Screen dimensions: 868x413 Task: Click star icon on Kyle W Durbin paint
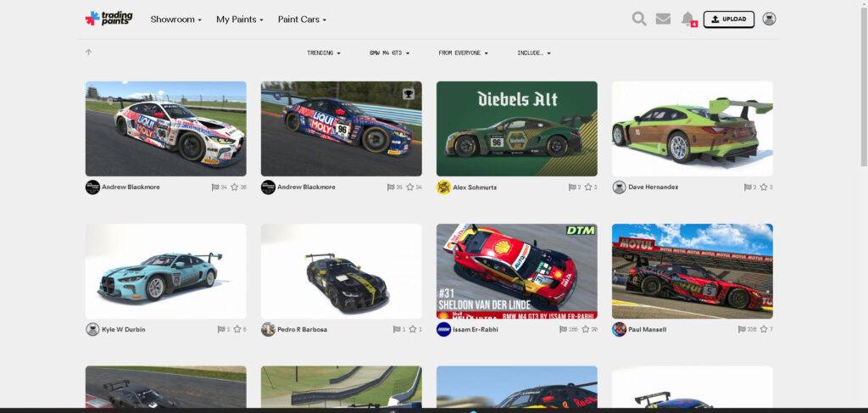click(x=237, y=329)
